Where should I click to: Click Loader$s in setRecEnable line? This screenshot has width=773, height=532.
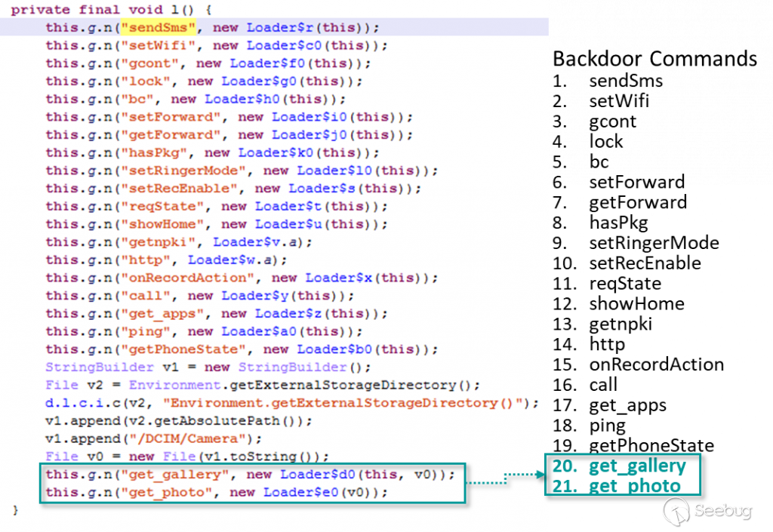322,188
